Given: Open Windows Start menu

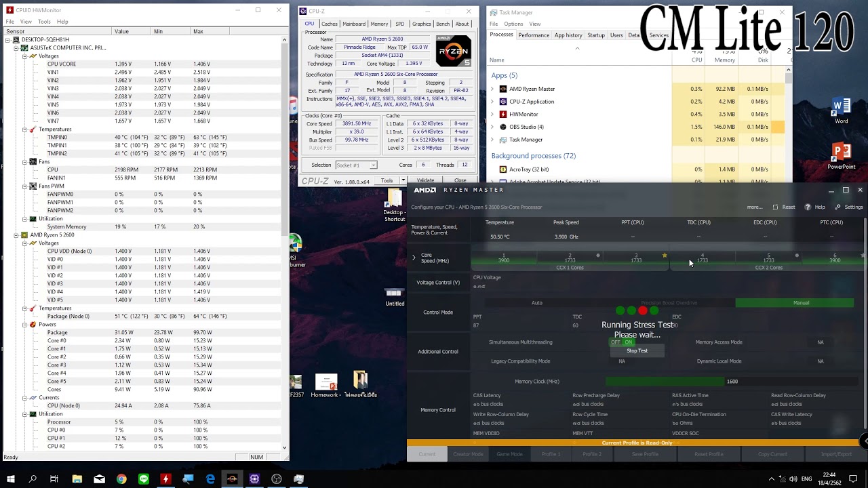Looking at the screenshot, I should pyautogui.click(x=11, y=479).
